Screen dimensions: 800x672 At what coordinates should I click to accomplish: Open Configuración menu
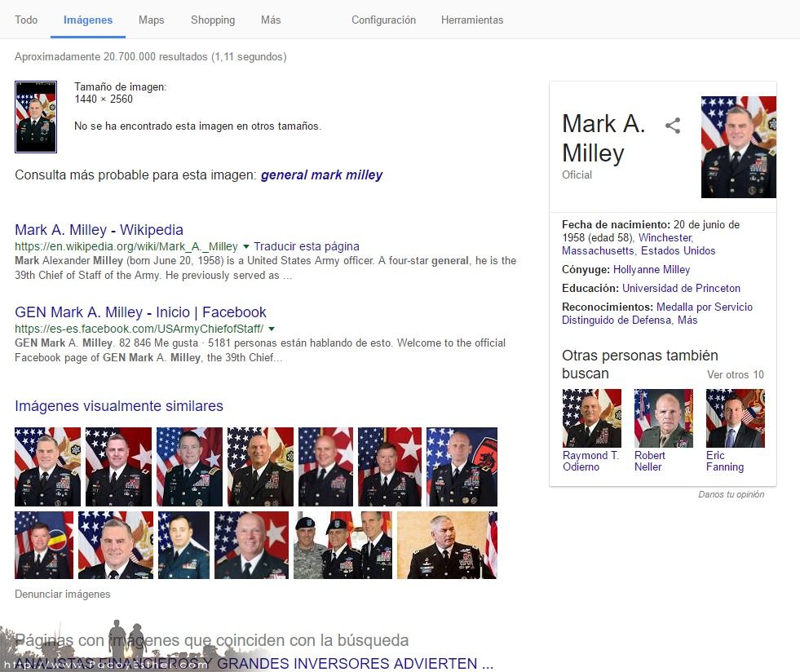(x=383, y=20)
